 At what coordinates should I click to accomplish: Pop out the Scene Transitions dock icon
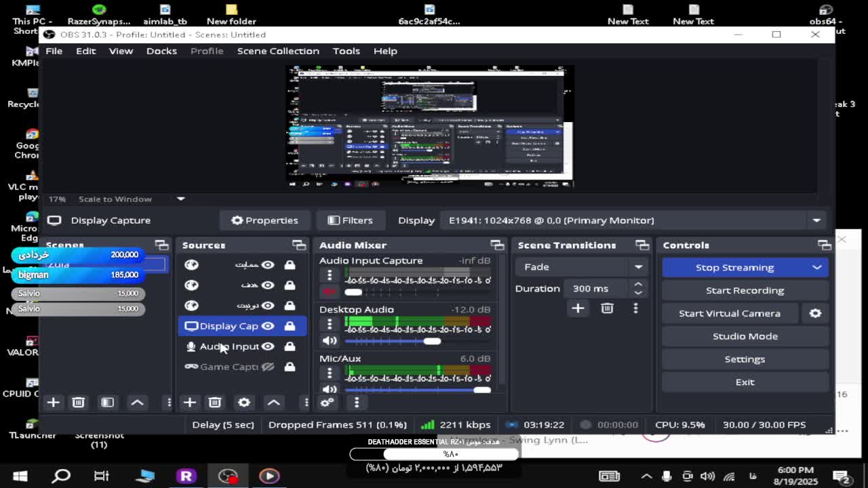[642, 245]
